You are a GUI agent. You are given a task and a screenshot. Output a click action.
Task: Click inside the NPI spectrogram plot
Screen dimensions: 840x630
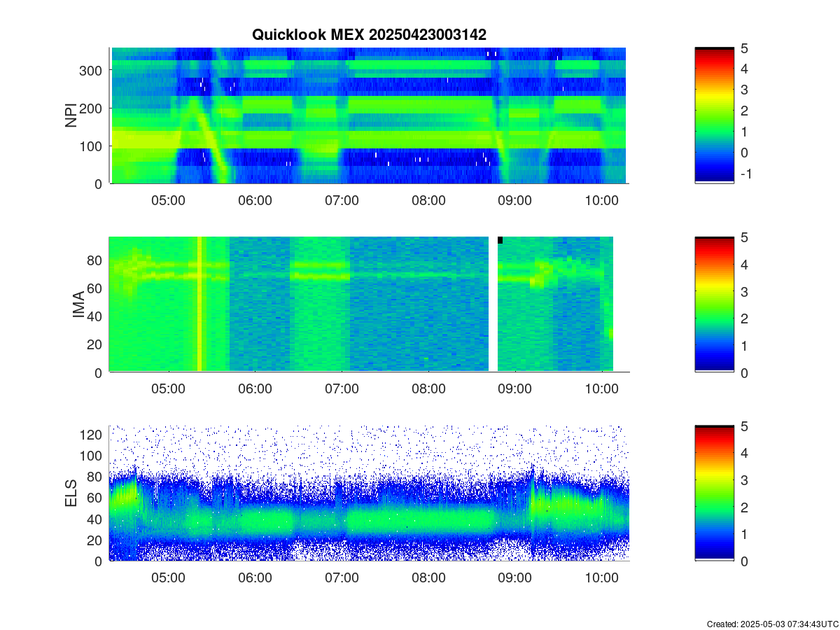(x=368, y=115)
